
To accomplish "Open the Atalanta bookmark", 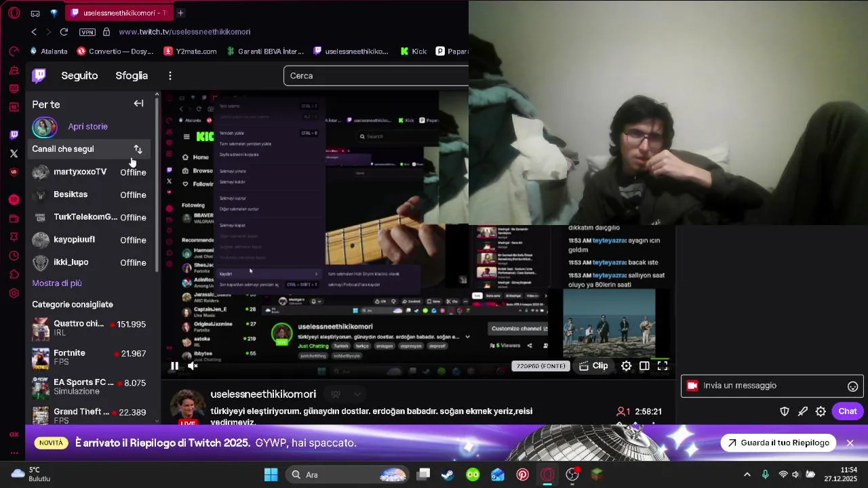I will pos(48,52).
